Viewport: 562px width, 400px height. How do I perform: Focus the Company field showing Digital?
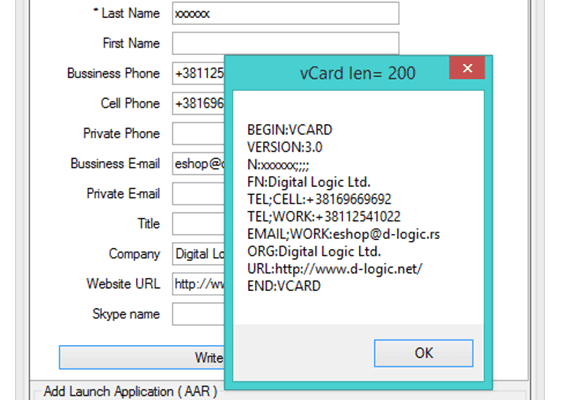click(198, 254)
